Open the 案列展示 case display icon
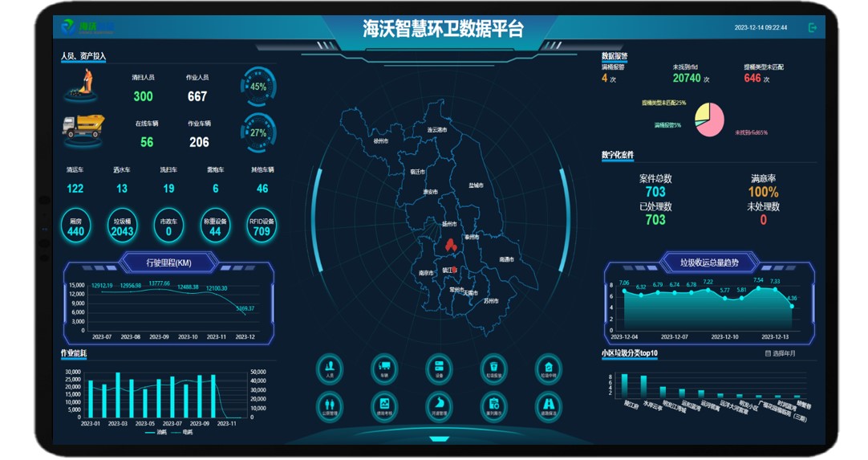The image size is (868, 460). (494, 406)
